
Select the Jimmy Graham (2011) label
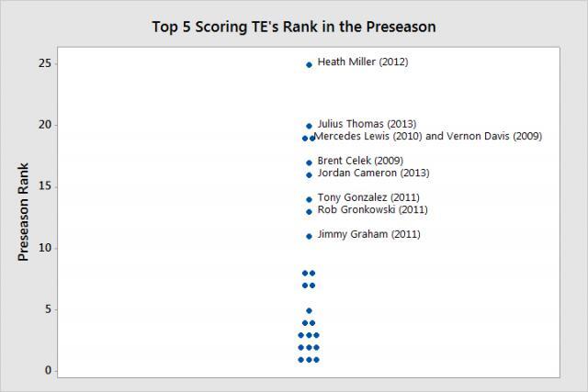click(368, 234)
